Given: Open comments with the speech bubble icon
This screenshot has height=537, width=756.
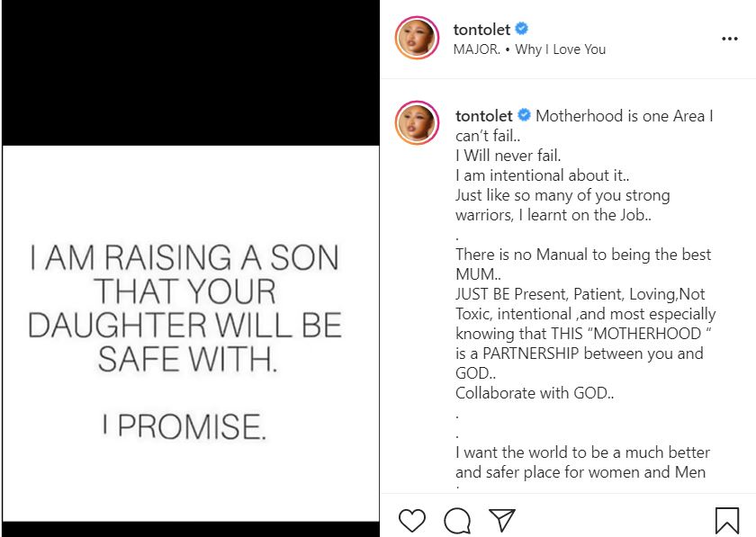Looking at the screenshot, I should pyautogui.click(x=457, y=519).
